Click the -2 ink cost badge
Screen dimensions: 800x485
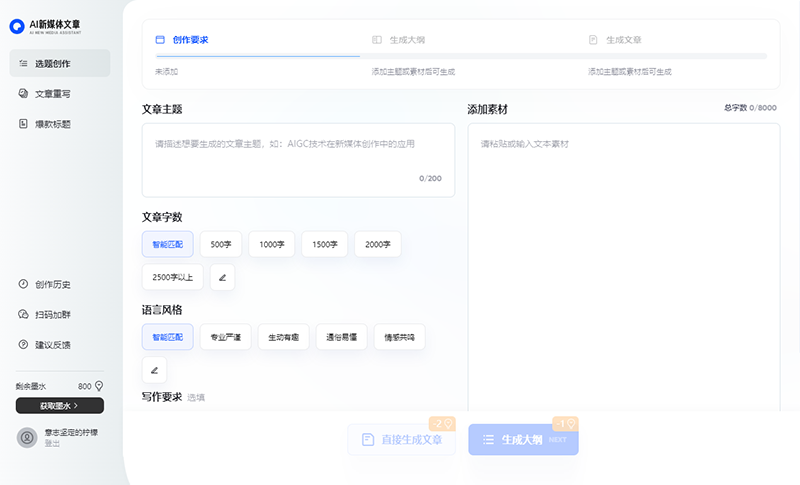point(442,424)
